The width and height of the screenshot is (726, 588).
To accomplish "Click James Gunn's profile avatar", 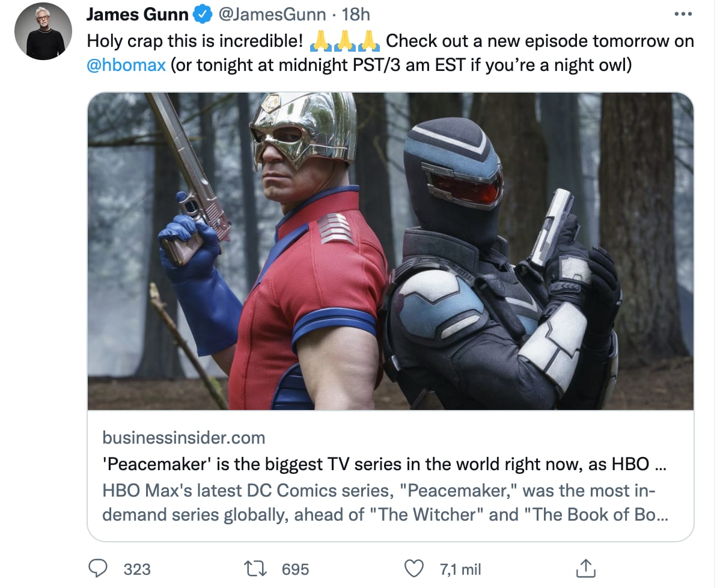I will point(43,32).
